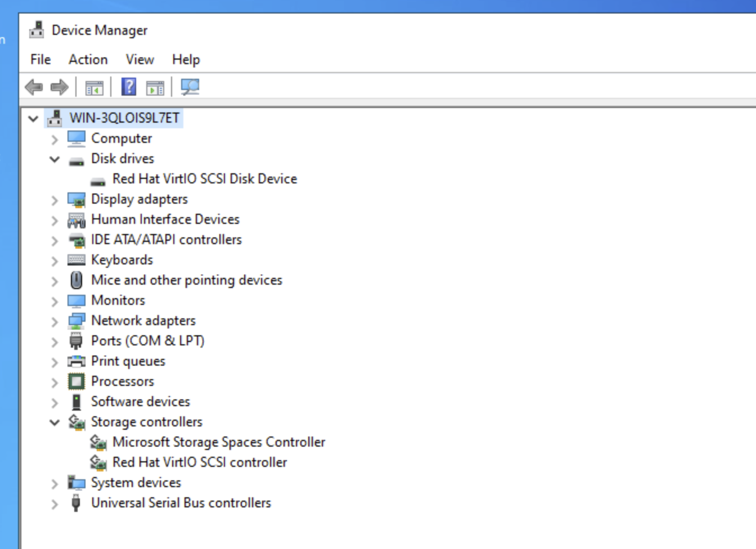Click the Show/Hide Action Pane icon
The image size is (756, 549).
click(x=155, y=88)
